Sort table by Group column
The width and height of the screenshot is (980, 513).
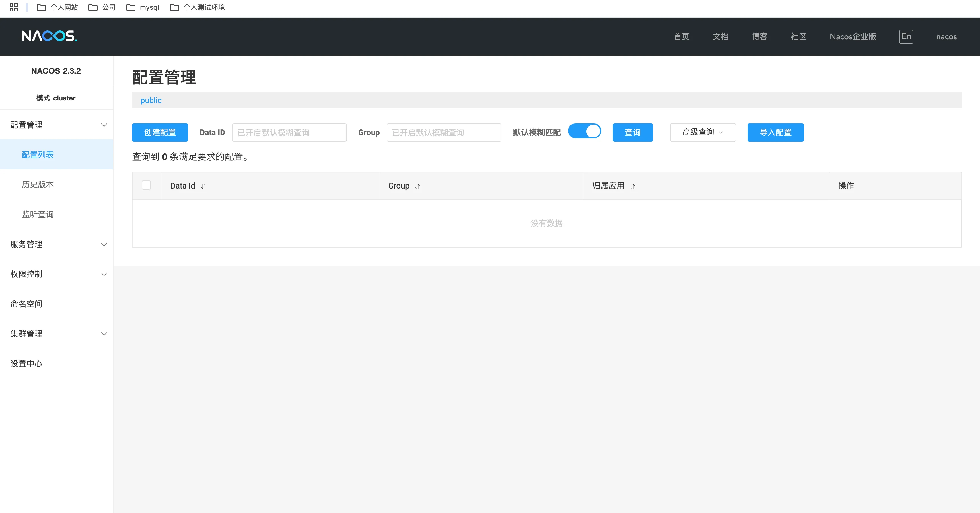click(417, 186)
